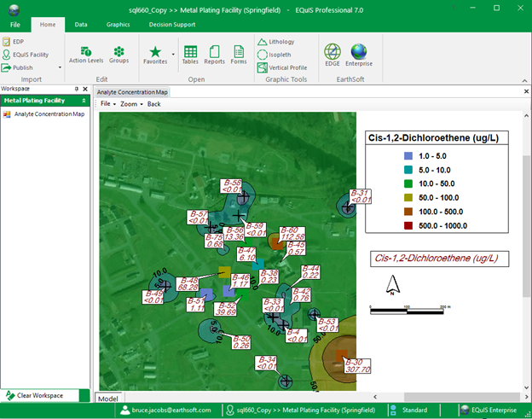This screenshot has height=419, width=532.
Task: Launch the EDGE tool
Action: 332,55
